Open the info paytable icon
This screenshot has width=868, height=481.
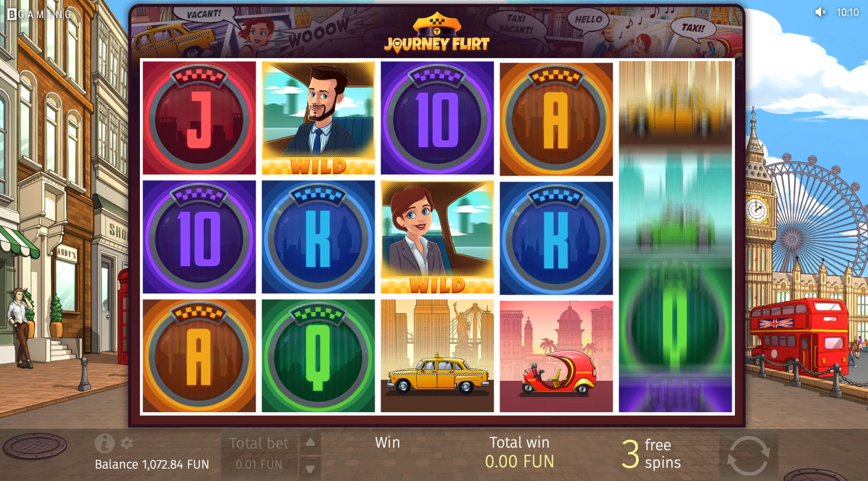(104, 443)
